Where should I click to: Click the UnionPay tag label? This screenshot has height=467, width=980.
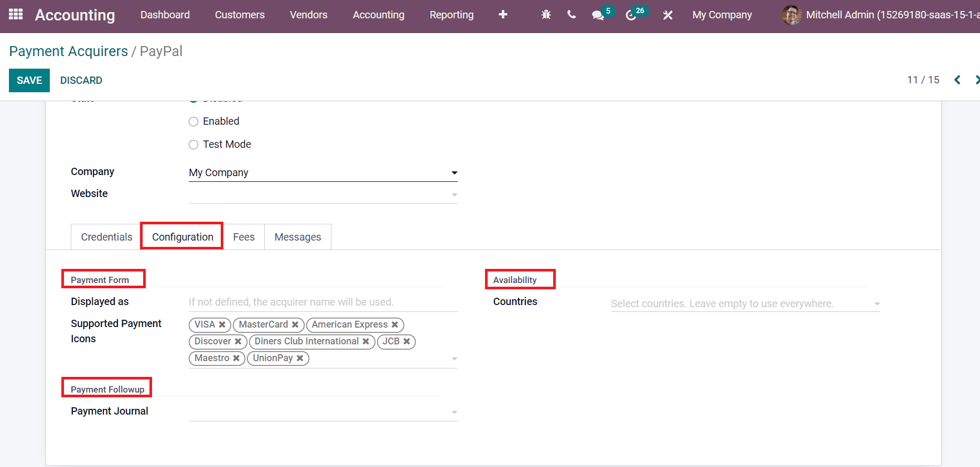tap(273, 358)
